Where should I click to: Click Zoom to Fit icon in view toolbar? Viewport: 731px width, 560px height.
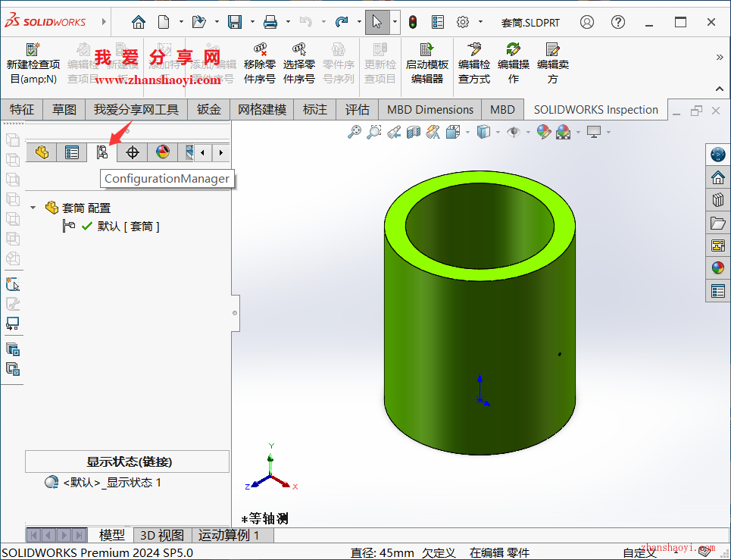355,133
